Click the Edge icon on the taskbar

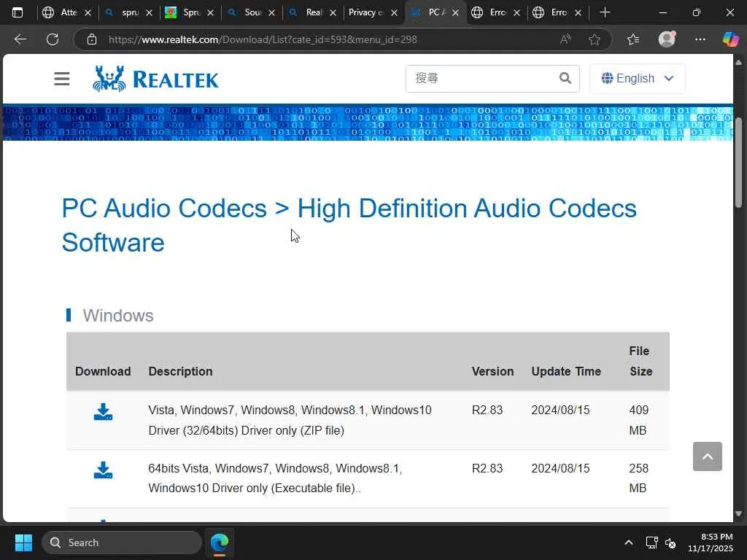tap(220, 542)
